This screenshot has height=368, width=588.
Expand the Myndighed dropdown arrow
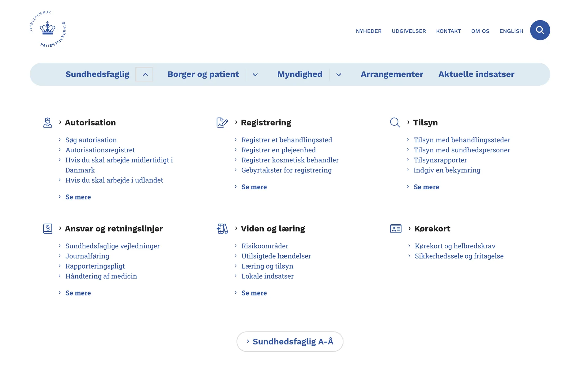(338, 75)
